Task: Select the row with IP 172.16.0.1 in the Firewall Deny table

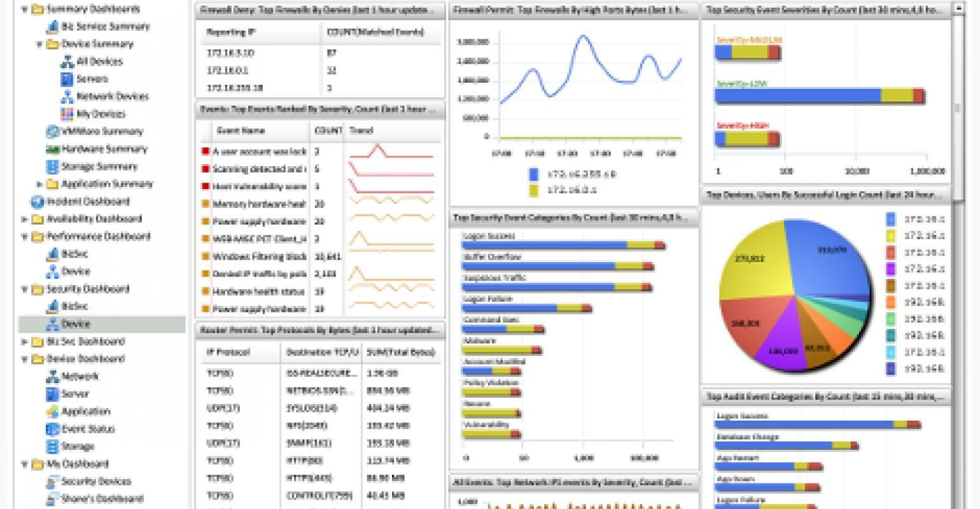Action: click(321, 71)
